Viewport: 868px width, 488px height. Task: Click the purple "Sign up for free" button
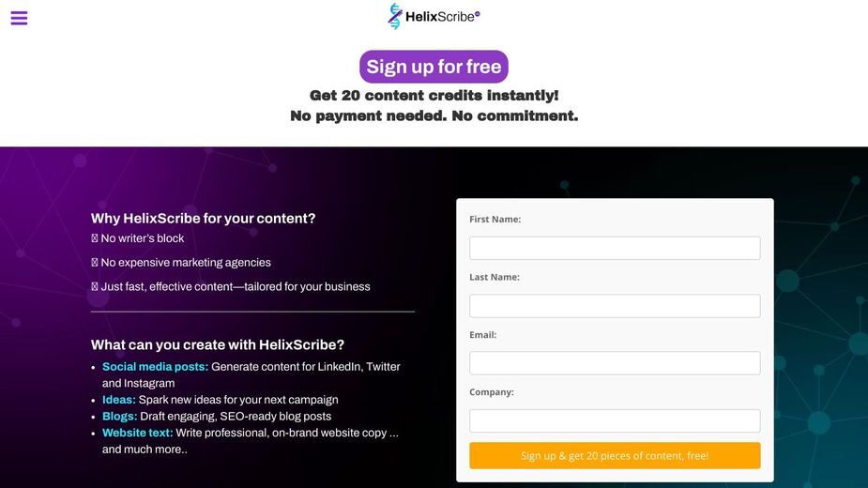point(434,67)
